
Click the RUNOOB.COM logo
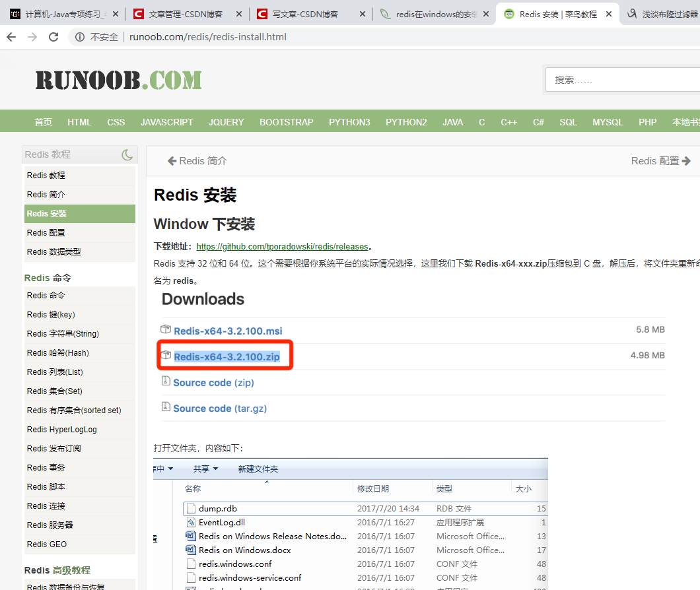point(119,81)
